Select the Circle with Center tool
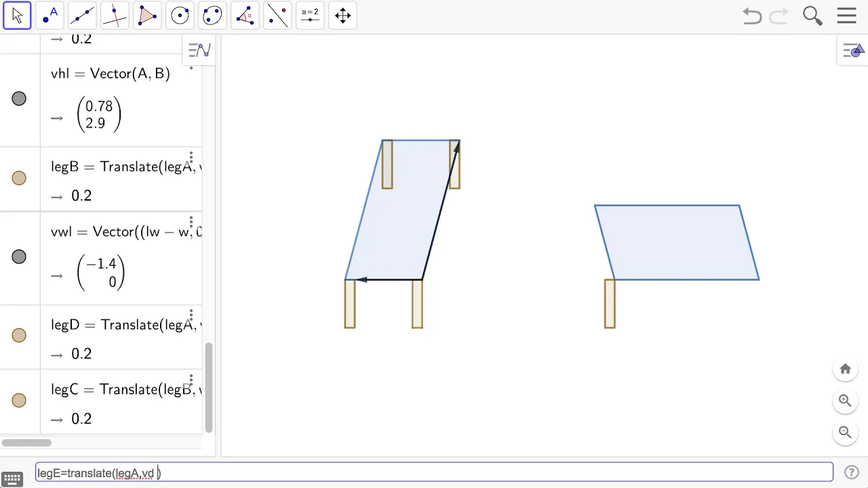868x488 pixels. (x=180, y=16)
